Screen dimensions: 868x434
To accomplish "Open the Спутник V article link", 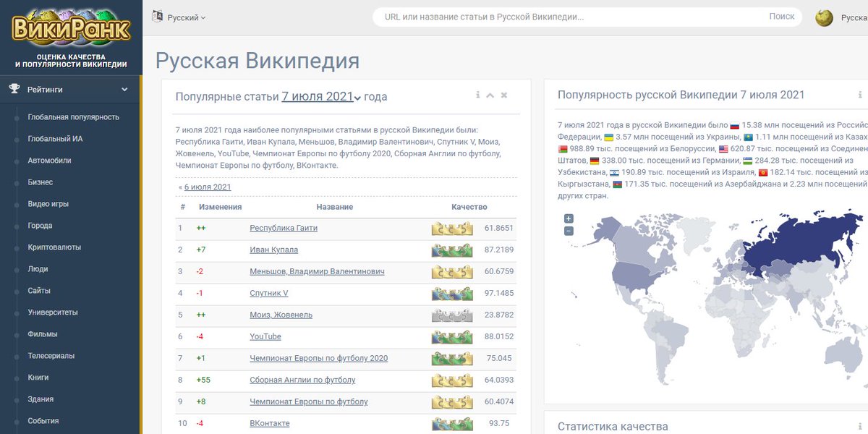I will coord(269,293).
